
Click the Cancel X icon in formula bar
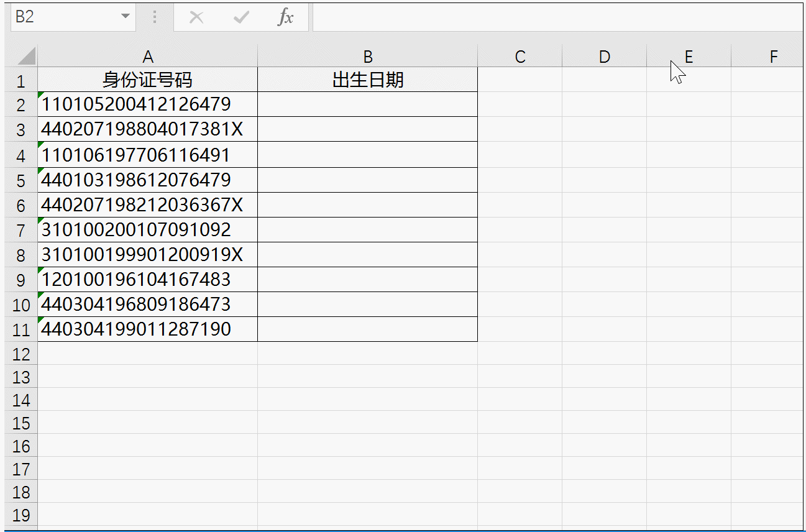point(196,17)
